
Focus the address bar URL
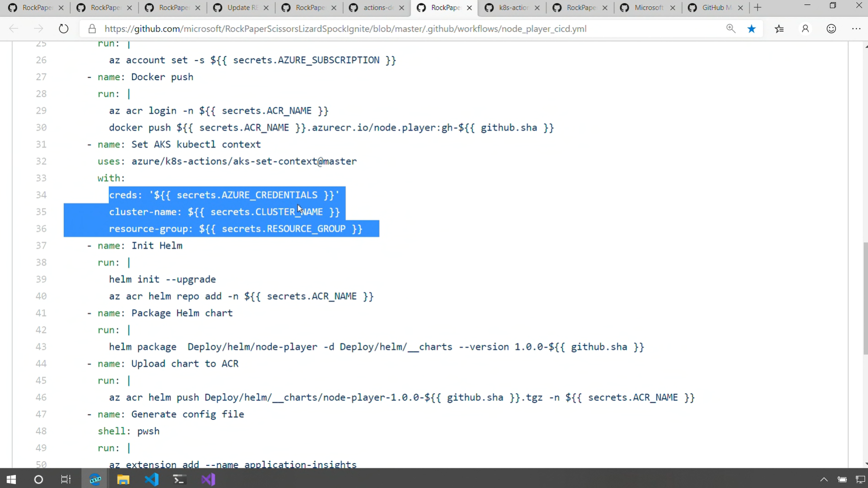[x=345, y=29]
